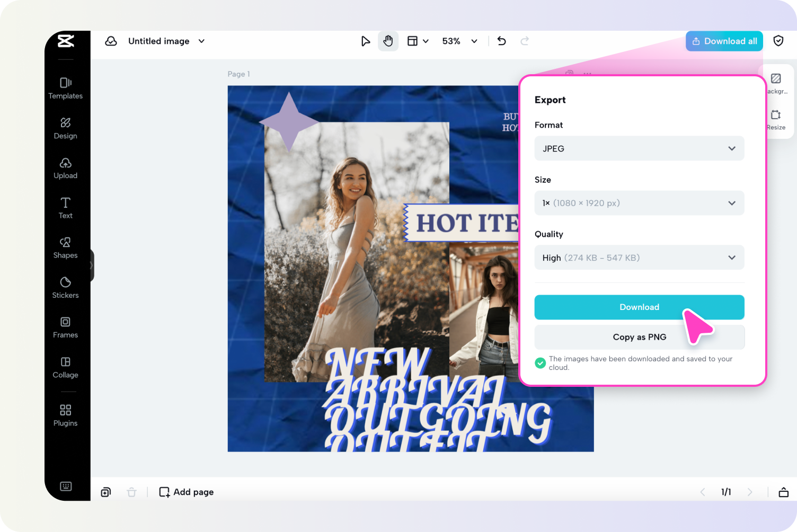
Task: Open the Upload panel
Action: pyautogui.click(x=65, y=168)
